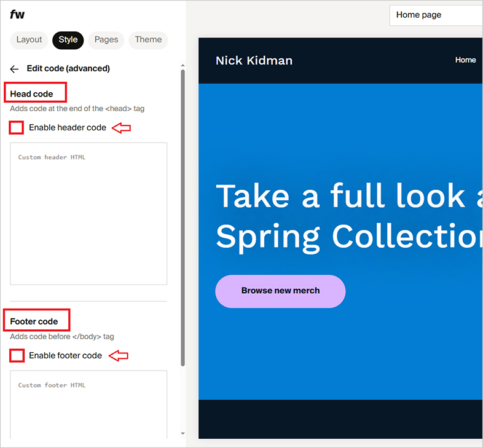Click the Home link in site navigation

tap(465, 60)
